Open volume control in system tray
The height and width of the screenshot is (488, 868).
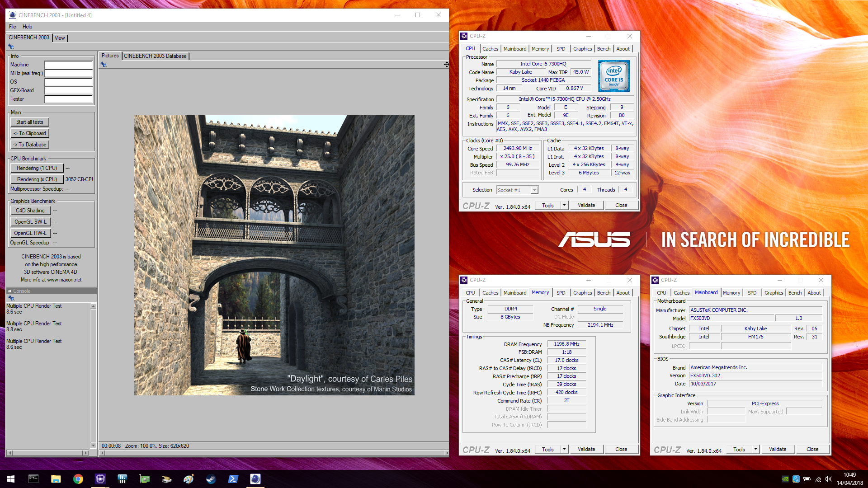click(x=828, y=479)
